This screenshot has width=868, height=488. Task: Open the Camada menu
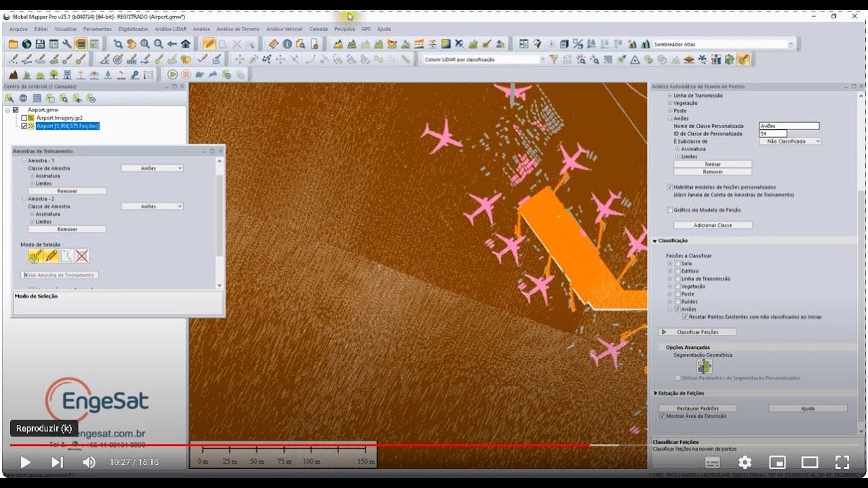(x=318, y=29)
